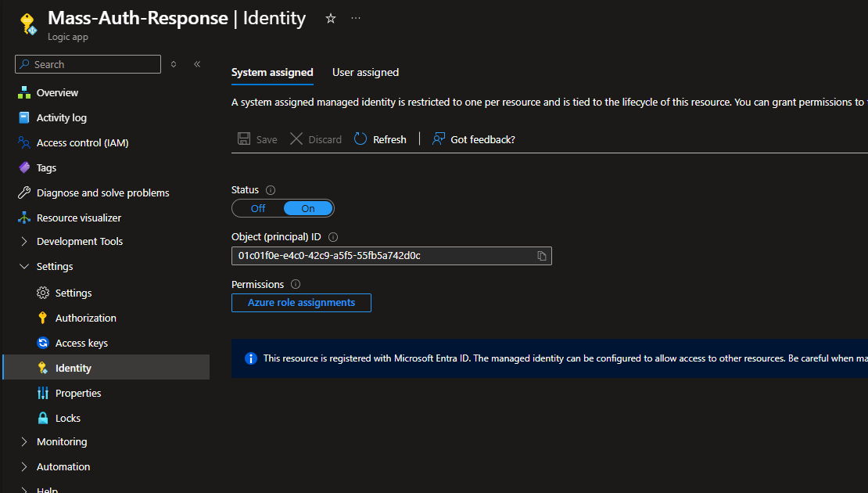Collapse the sidebar with the double chevron
The width and height of the screenshot is (868, 493).
click(x=197, y=64)
